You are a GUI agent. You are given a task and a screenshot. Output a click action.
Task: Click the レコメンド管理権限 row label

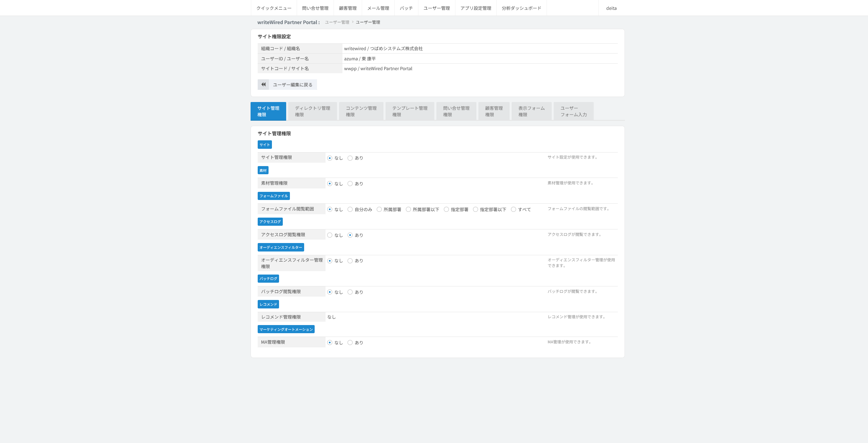click(281, 317)
